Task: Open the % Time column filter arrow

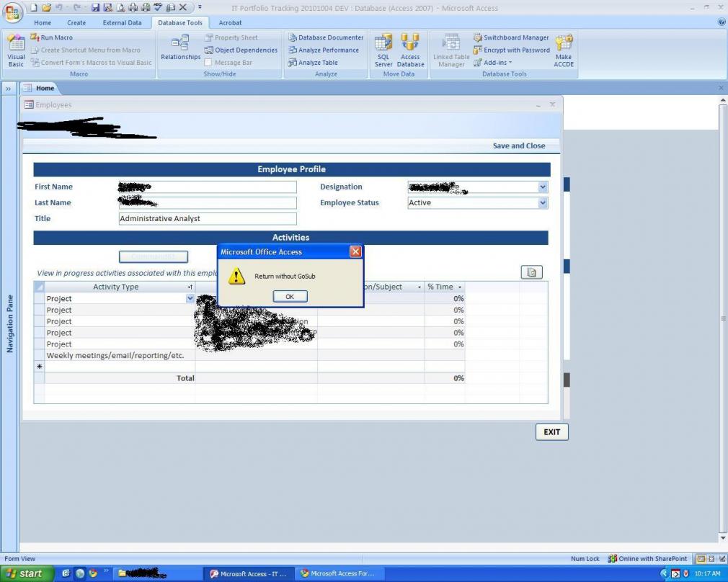Action: coord(460,287)
